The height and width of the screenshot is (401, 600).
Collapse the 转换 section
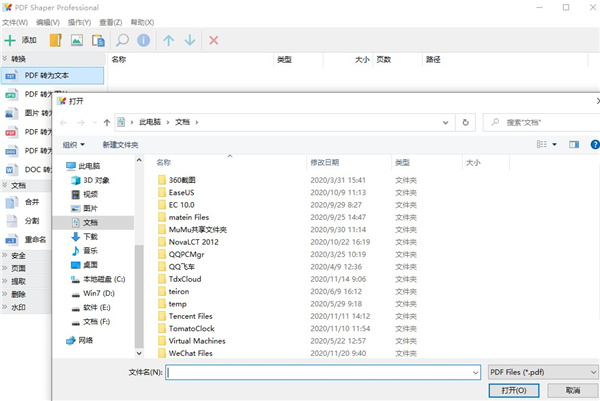[5, 59]
